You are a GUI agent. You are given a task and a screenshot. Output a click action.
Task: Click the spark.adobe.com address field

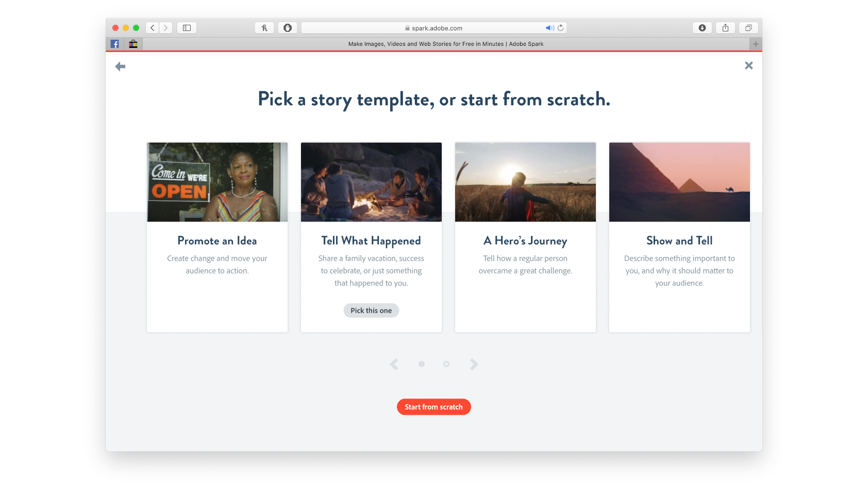[434, 28]
